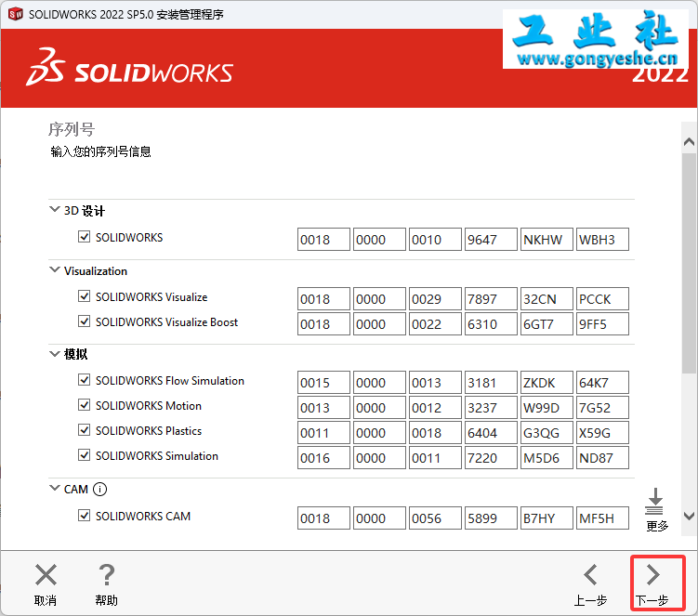Proceed with 下一步 next arrow
The width and height of the screenshot is (698, 616).
pos(652,574)
